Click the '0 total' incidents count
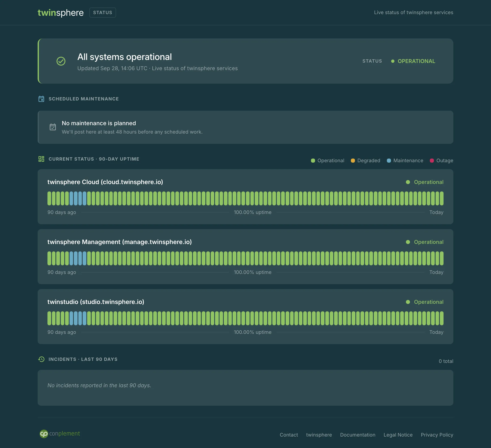The image size is (491, 448). pyautogui.click(x=446, y=361)
